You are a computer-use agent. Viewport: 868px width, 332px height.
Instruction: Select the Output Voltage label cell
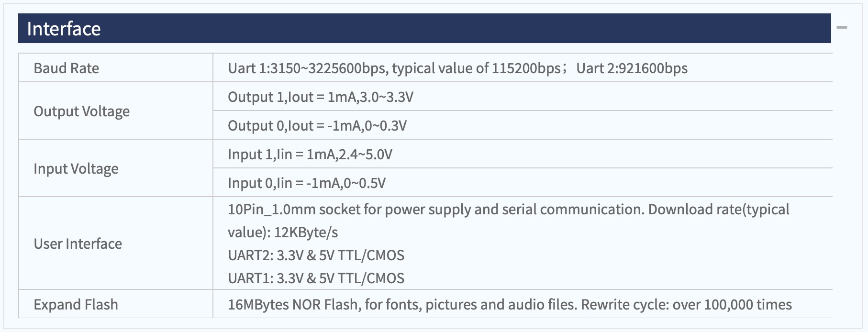pyautogui.click(x=116, y=111)
